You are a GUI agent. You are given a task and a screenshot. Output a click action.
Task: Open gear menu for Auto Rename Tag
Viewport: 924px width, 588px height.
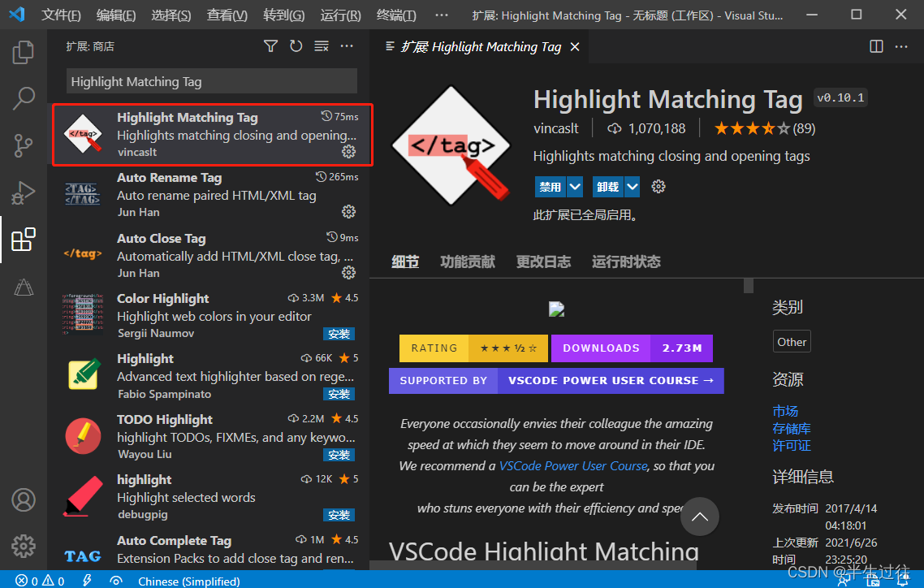(x=349, y=211)
